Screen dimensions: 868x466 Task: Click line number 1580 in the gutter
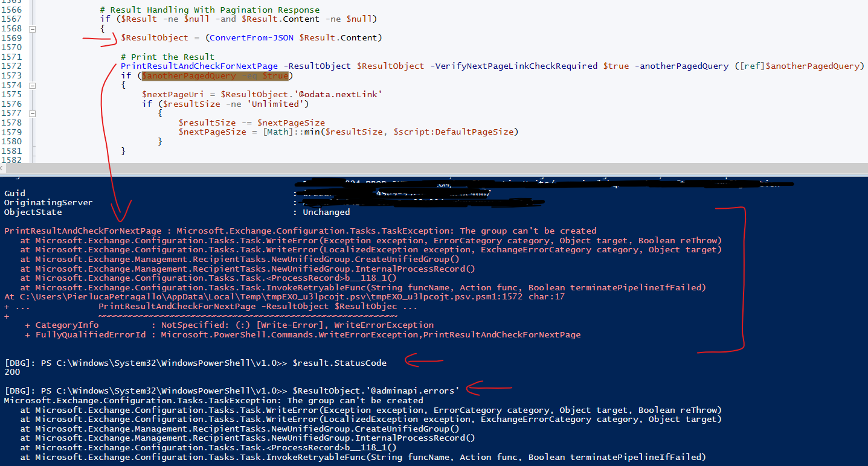(11, 141)
